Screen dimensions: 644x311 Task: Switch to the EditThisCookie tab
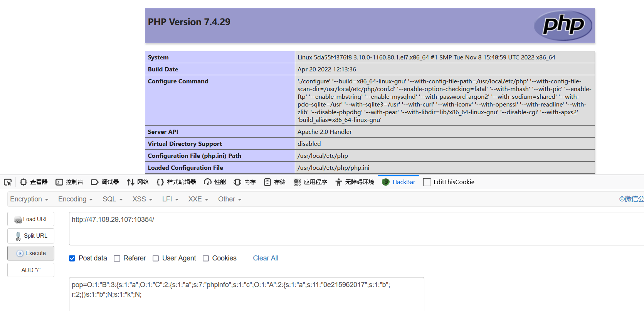(x=449, y=182)
